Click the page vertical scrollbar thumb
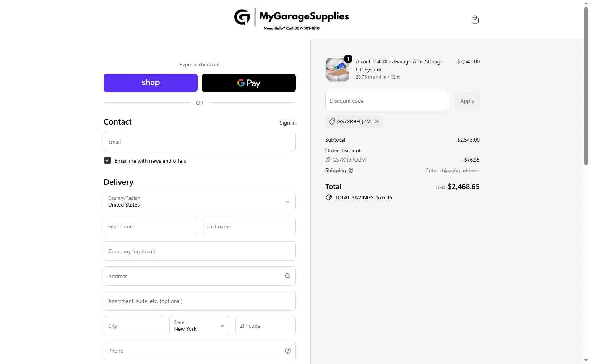Image resolution: width=589 pixels, height=364 pixels. coord(586,85)
